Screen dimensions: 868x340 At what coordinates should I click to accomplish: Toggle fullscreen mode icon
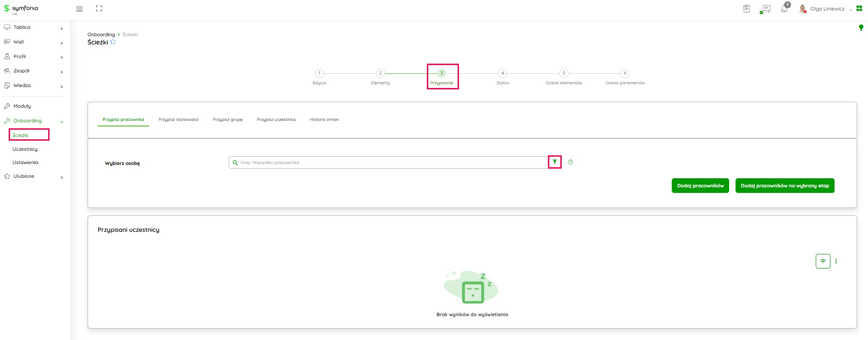pos(99,9)
